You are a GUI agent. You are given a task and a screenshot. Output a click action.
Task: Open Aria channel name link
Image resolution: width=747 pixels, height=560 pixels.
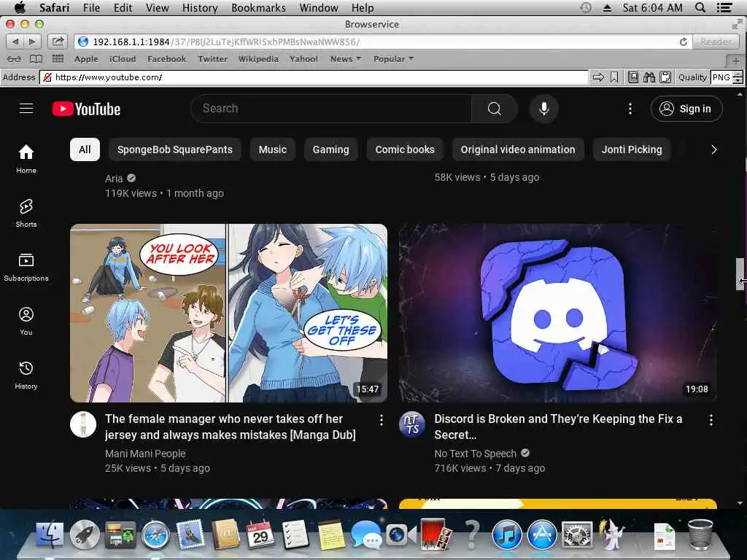pos(114,179)
